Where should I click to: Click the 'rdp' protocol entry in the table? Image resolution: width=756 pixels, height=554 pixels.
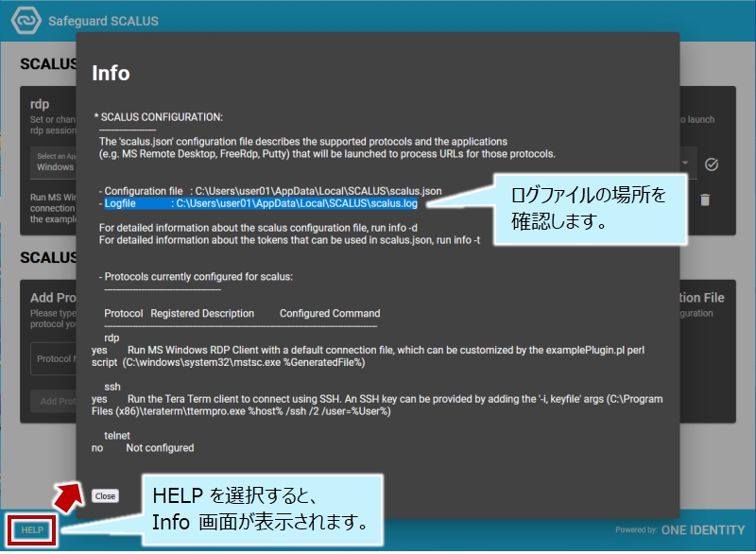112,338
